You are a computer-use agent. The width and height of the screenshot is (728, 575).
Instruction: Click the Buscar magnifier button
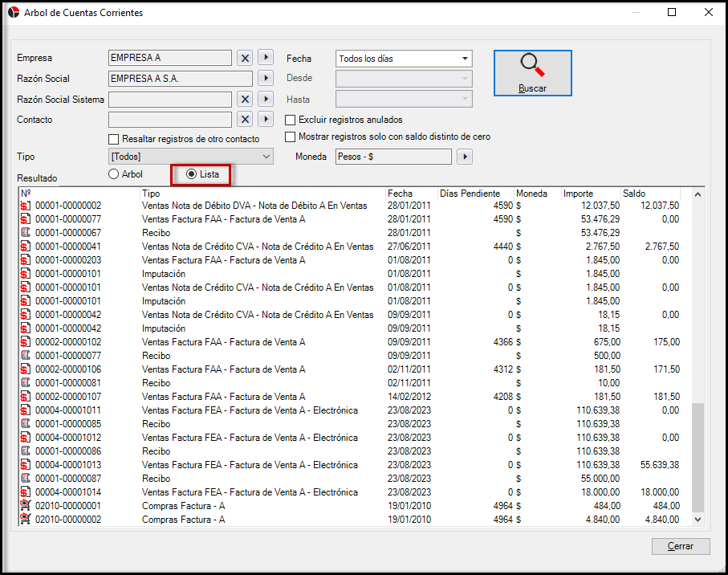[x=532, y=73]
